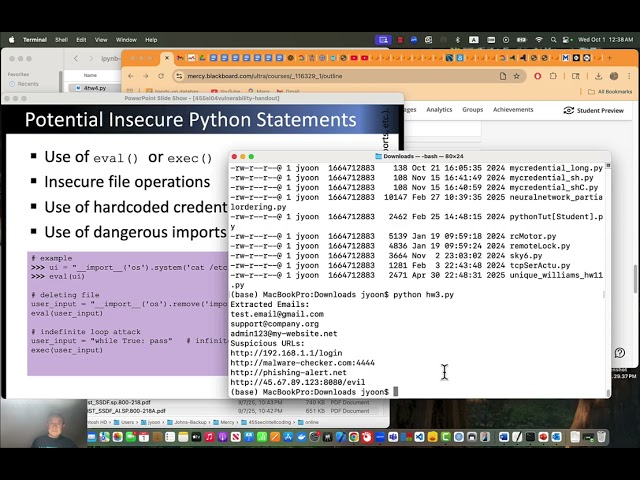Viewport: 640px width, 480px height.
Task: Click the Chrome address bar URL
Action: pos(264,76)
